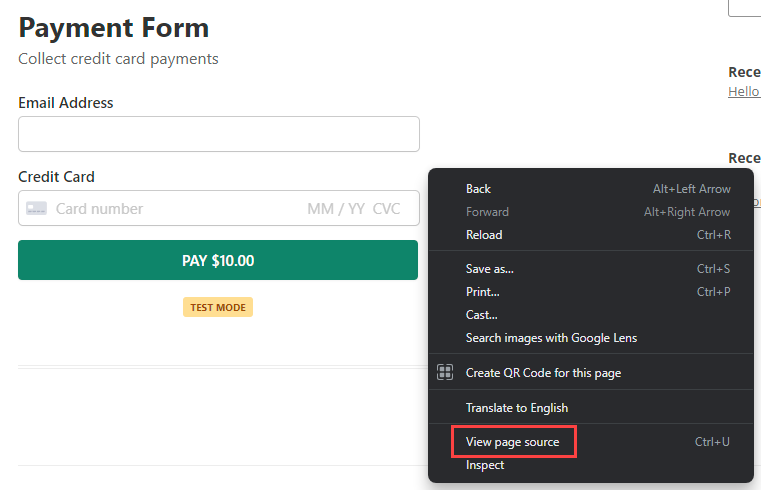This screenshot has width=761, height=490.
Task: Click the CVC field
Action: [x=386, y=209]
